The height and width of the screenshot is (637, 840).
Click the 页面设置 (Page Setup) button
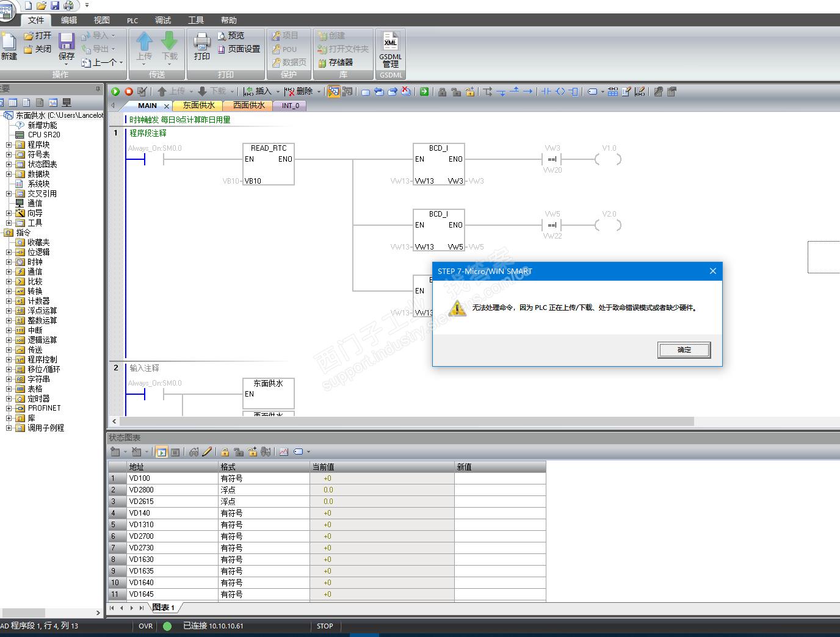pos(239,49)
